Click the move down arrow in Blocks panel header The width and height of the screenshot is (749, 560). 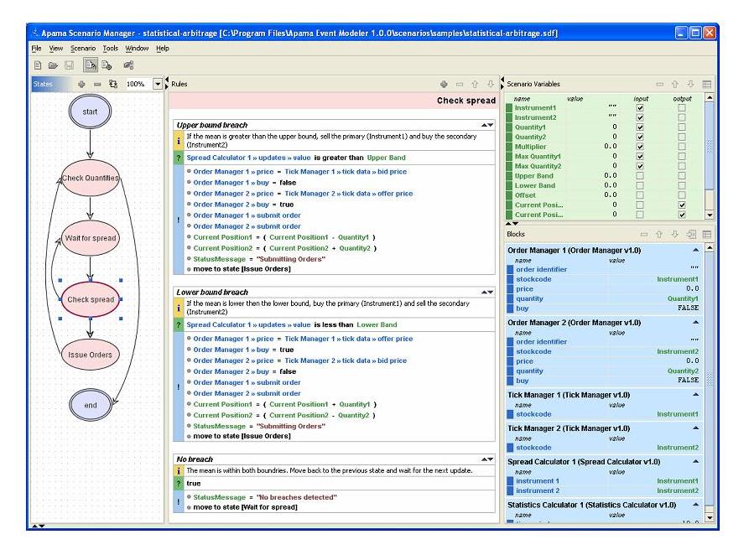(x=675, y=234)
